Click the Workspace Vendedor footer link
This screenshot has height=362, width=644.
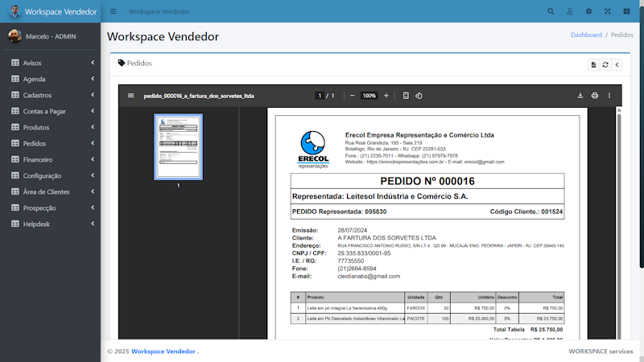163,352
